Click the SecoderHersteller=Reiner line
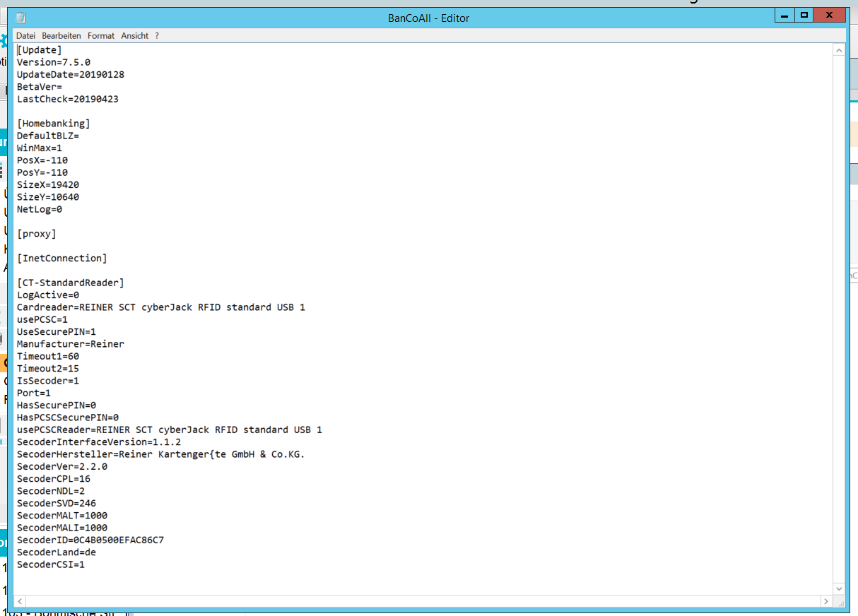Viewport: 858px width, 616px height. 161,454
